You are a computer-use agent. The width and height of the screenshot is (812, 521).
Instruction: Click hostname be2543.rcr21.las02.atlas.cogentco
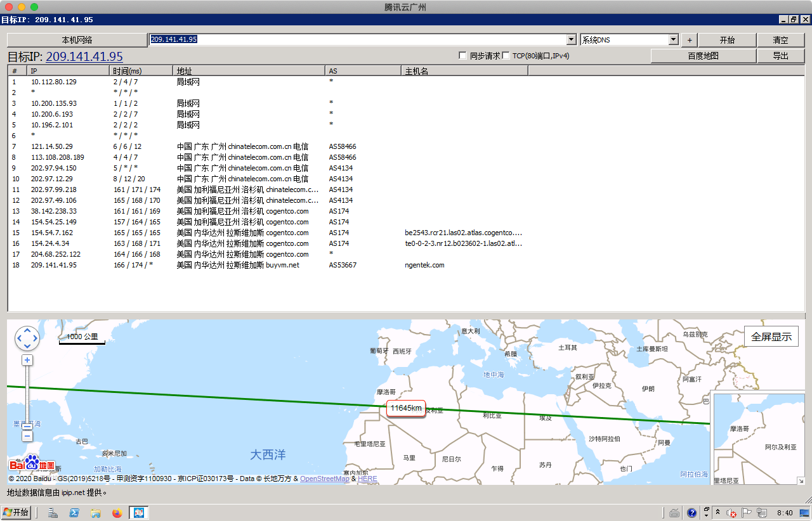point(464,233)
